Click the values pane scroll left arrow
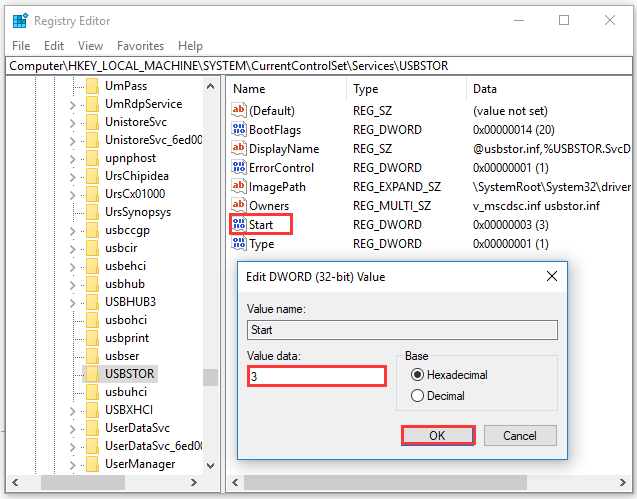Screen dimensions: 637x499 [235, 482]
